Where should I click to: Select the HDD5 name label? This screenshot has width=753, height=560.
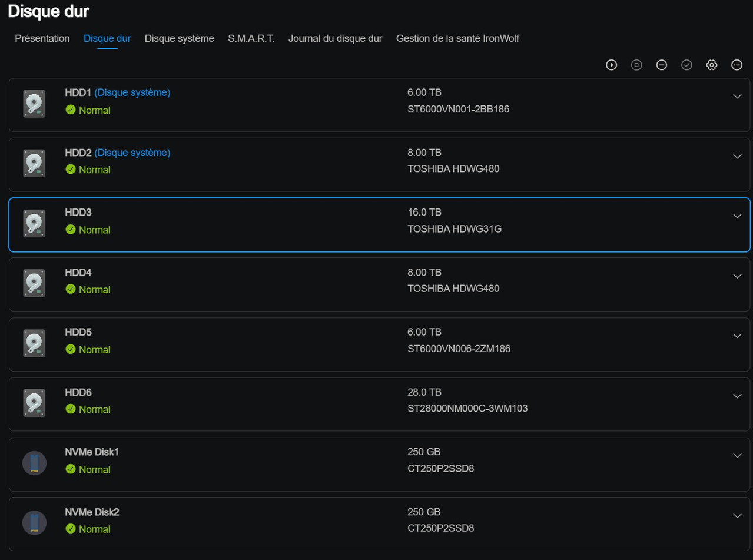(x=78, y=332)
